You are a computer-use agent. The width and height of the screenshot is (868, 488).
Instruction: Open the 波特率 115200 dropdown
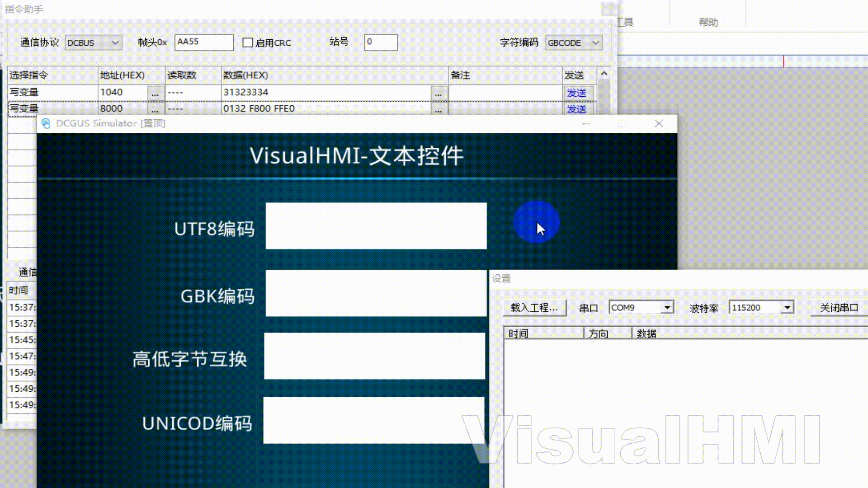pyautogui.click(x=787, y=307)
